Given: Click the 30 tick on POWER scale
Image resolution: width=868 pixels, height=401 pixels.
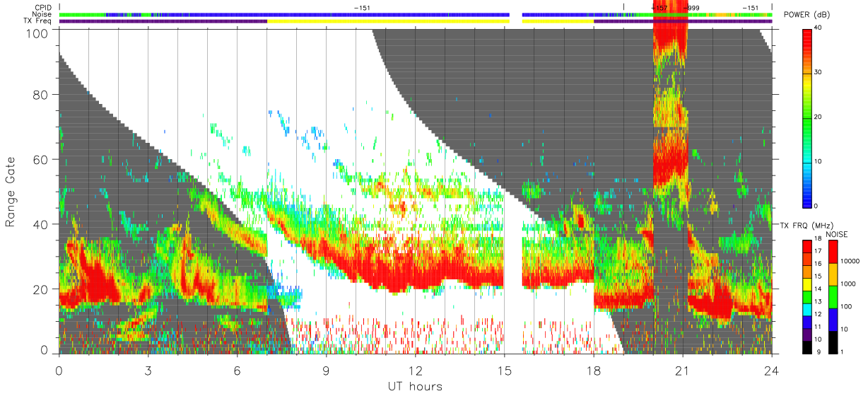Looking at the screenshot, I should click(x=819, y=72).
